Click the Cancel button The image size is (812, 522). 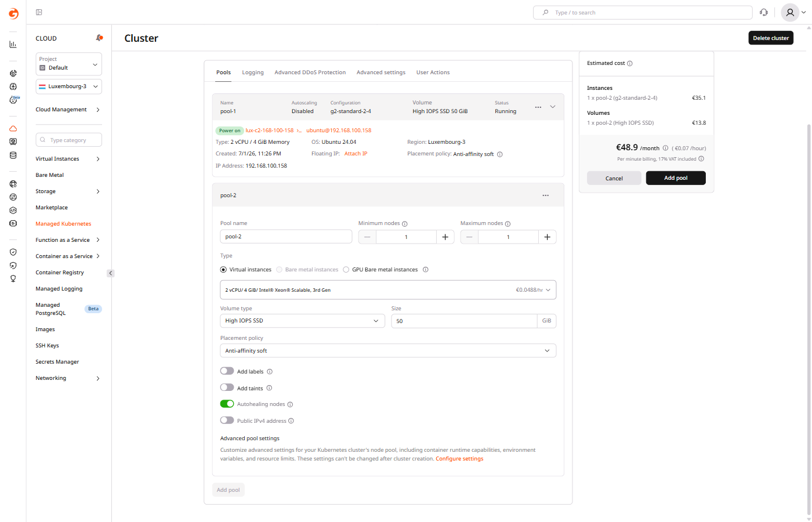[x=614, y=178]
